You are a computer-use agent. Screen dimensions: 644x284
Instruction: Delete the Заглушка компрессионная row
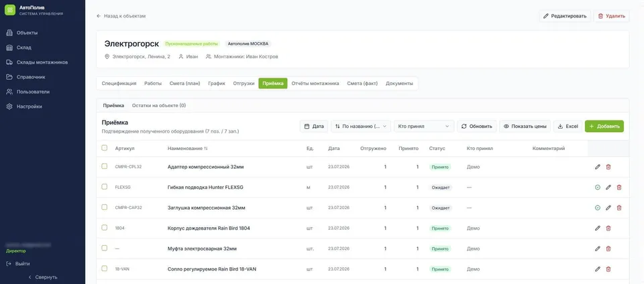pyautogui.click(x=619, y=208)
